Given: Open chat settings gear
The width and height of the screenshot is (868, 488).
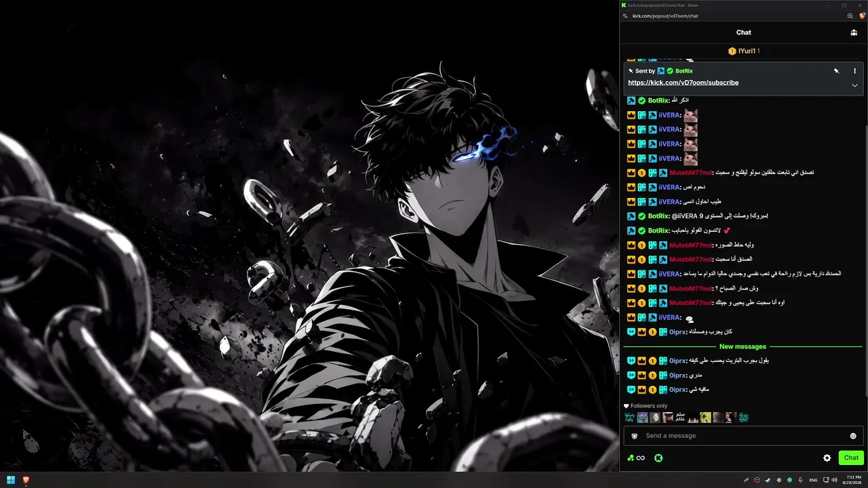Looking at the screenshot, I should point(827,457).
